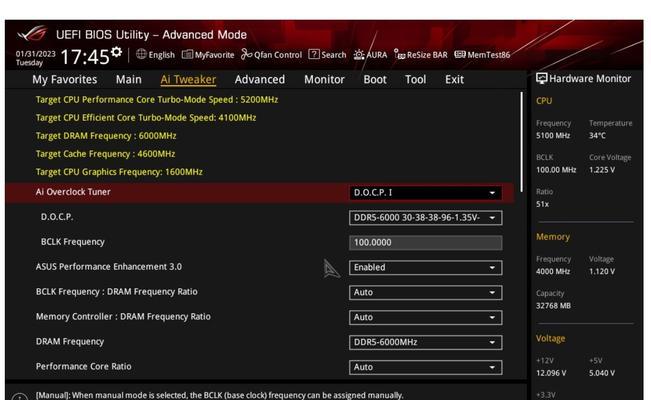Viewport: 651px width, 400px height.
Task: Go to the Advanced tab
Action: (260, 79)
